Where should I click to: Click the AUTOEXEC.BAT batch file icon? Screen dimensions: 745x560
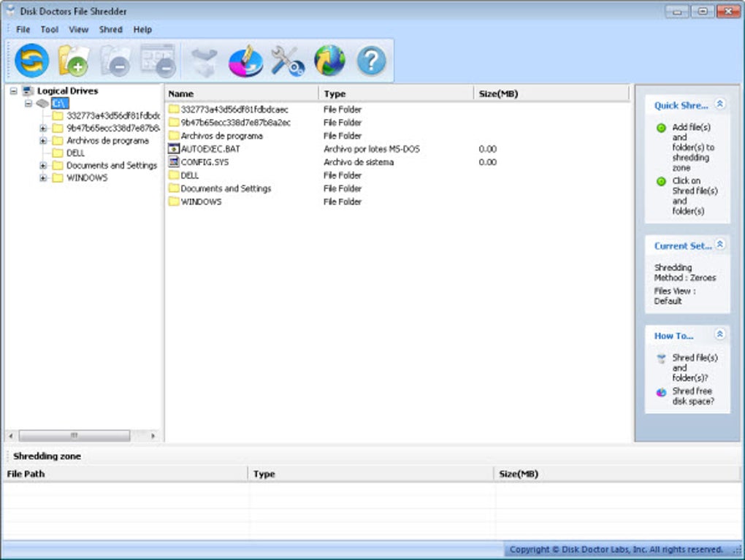point(174,149)
